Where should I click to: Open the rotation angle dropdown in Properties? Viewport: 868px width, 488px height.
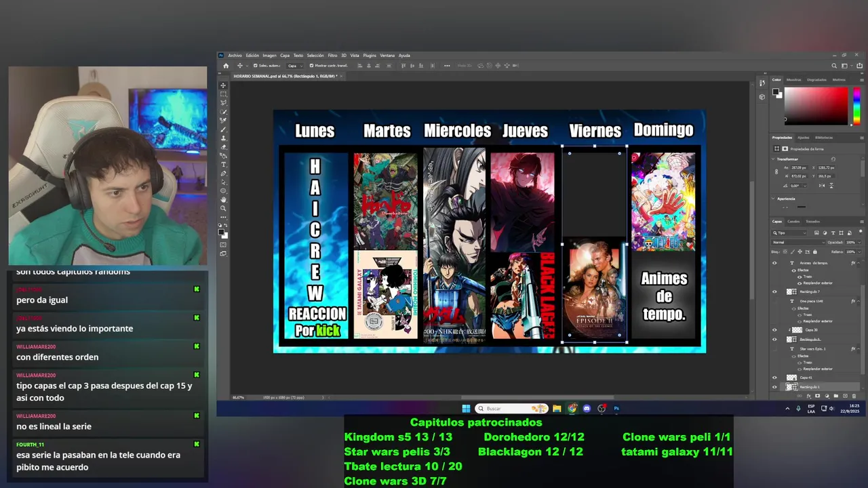click(805, 186)
